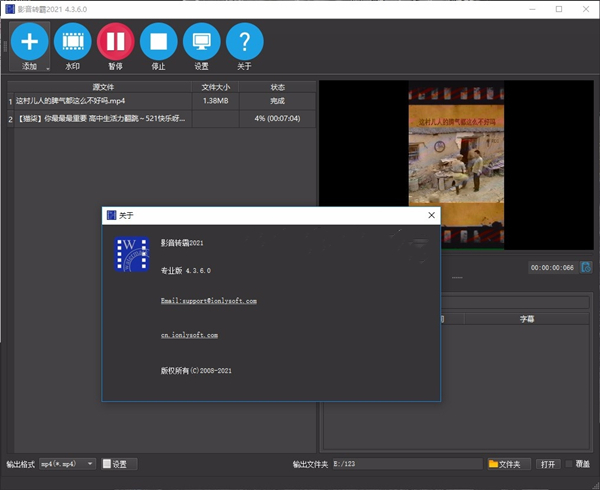This screenshot has width=600, height=490.
Task: Open Settings (设置) monitor icon in toolbar
Action: [x=202, y=42]
